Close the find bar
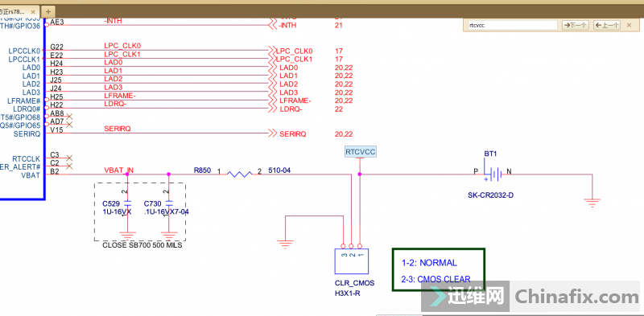This screenshot has height=316, width=644. point(629,25)
